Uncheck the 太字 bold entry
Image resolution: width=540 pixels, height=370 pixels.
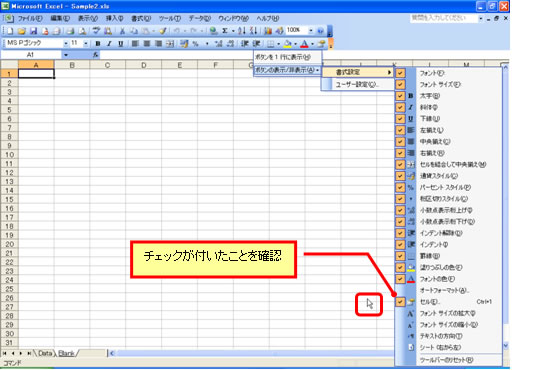tap(448, 96)
